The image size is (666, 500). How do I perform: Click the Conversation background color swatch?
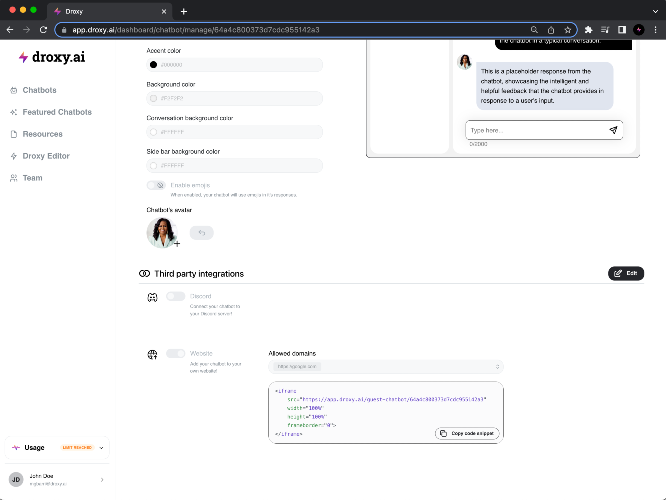153,132
